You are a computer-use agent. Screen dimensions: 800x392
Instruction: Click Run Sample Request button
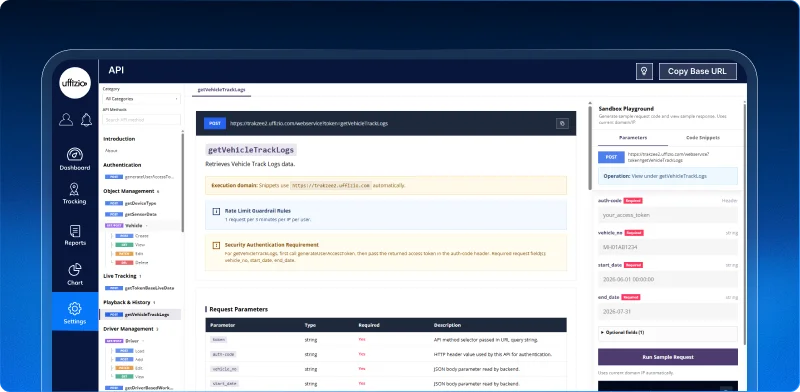click(x=667, y=357)
